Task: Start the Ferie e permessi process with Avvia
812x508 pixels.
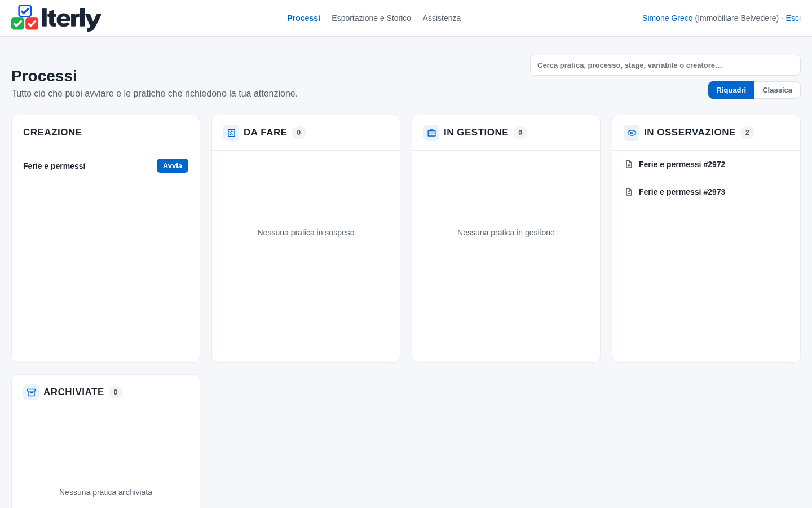Action: [173, 165]
